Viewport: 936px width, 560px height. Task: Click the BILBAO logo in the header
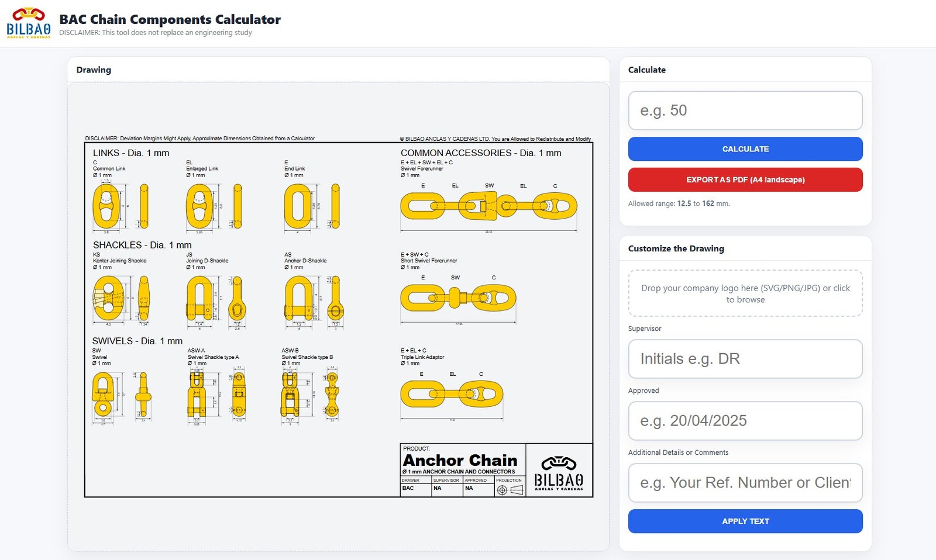coord(28,20)
